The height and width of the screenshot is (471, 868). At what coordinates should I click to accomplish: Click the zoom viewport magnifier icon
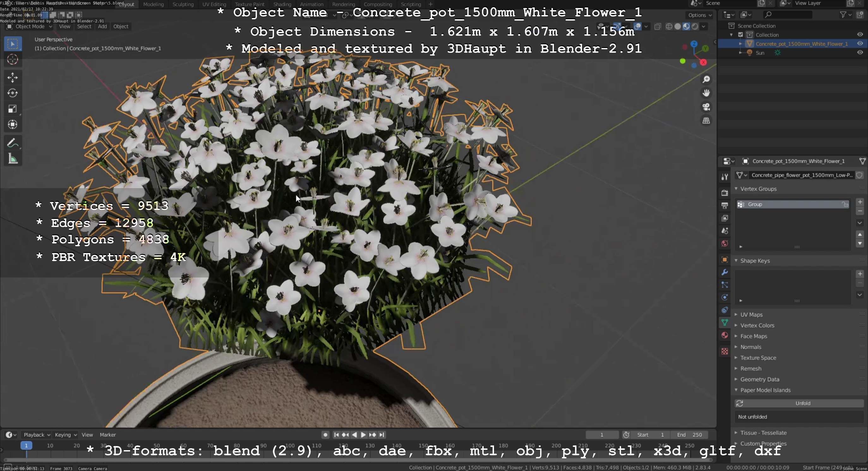(x=706, y=79)
